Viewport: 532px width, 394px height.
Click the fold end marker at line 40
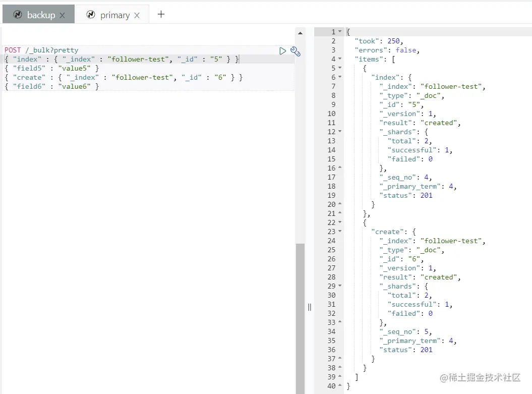click(x=340, y=385)
